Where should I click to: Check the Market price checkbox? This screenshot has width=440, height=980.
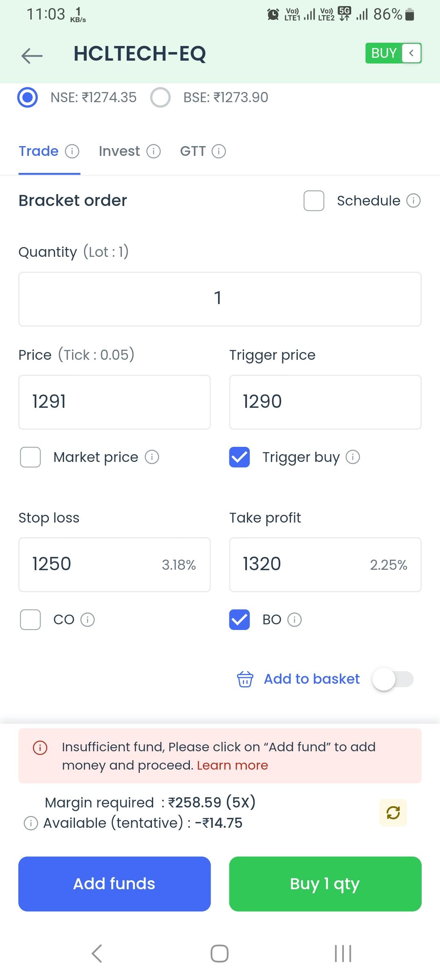point(31,457)
